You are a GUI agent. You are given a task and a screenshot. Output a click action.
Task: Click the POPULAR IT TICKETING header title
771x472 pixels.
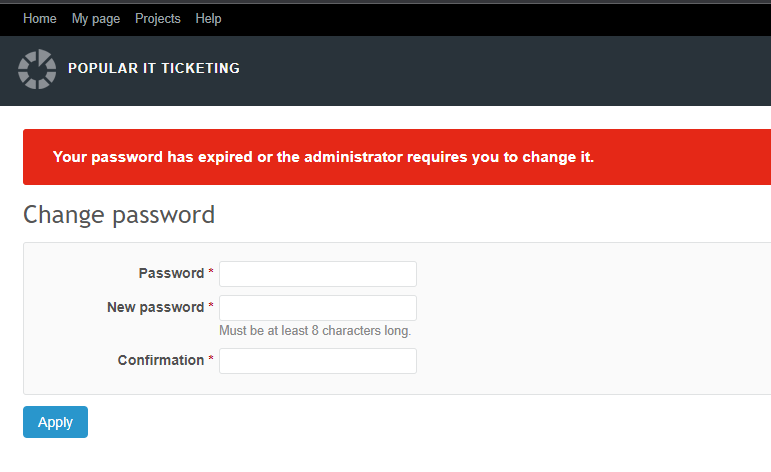click(154, 68)
